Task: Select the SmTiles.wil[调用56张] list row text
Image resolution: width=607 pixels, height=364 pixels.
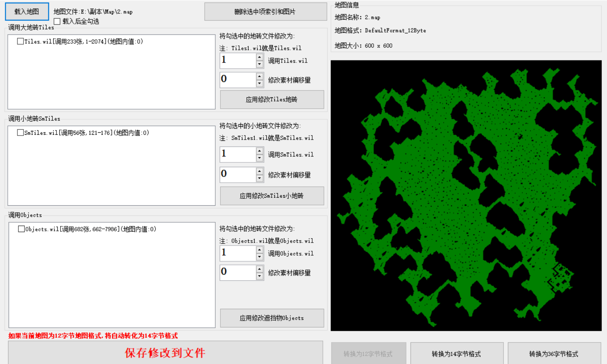Action: (86, 133)
